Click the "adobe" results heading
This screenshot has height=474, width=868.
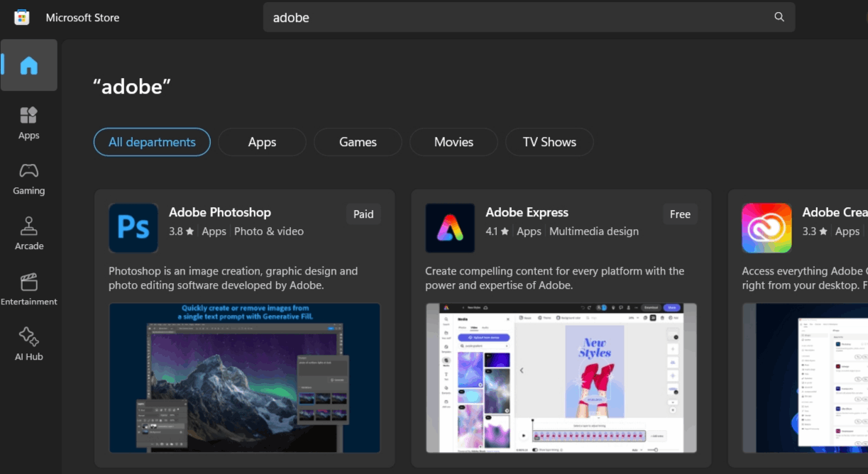[132, 87]
